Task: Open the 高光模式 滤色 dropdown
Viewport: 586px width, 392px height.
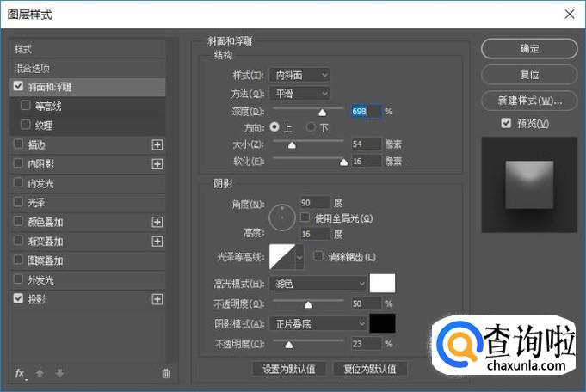Action: [318, 283]
